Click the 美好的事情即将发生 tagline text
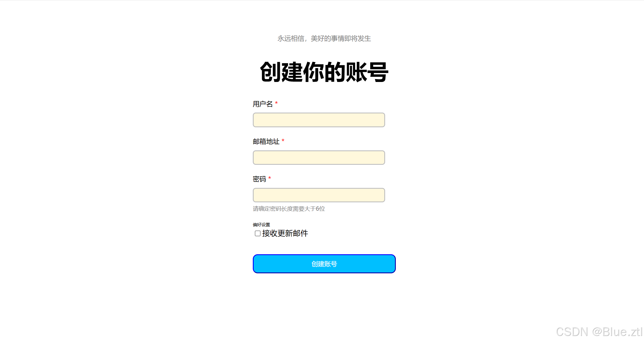 point(341,38)
